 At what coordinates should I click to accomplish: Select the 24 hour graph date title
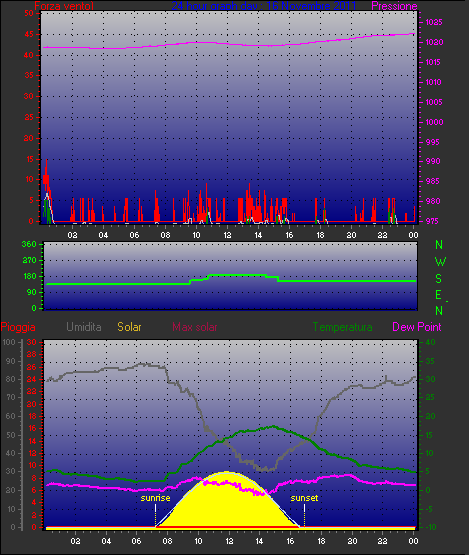[264, 6]
